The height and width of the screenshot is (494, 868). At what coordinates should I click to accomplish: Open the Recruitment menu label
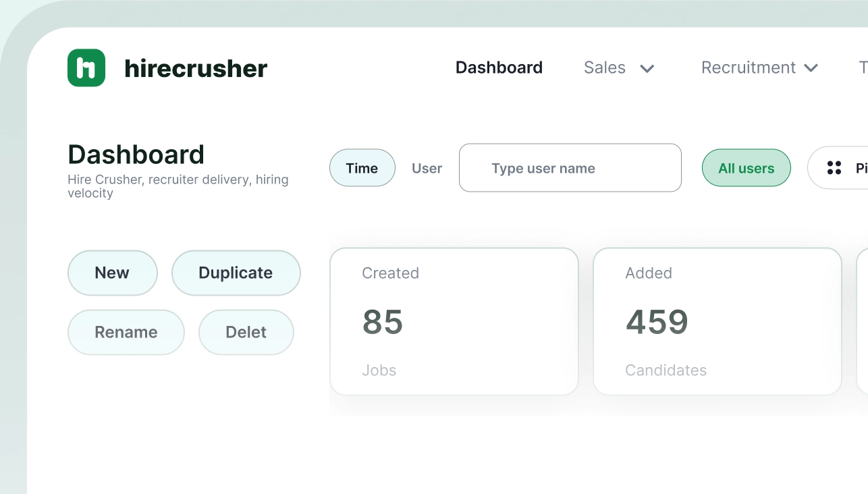(748, 67)
